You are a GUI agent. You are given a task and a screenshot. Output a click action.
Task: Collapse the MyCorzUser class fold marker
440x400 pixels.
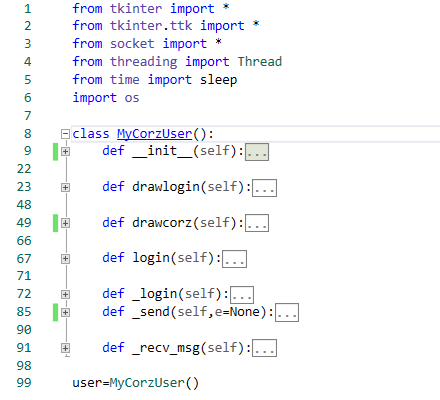point(65,134)
